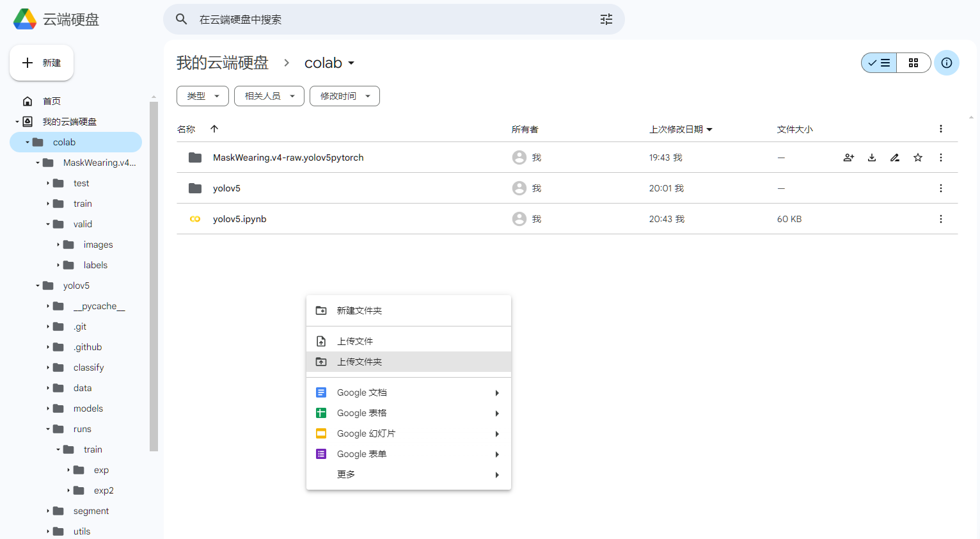Open Google 表格 submenu
The image size is (980, 539).
[x=409, y=413]
